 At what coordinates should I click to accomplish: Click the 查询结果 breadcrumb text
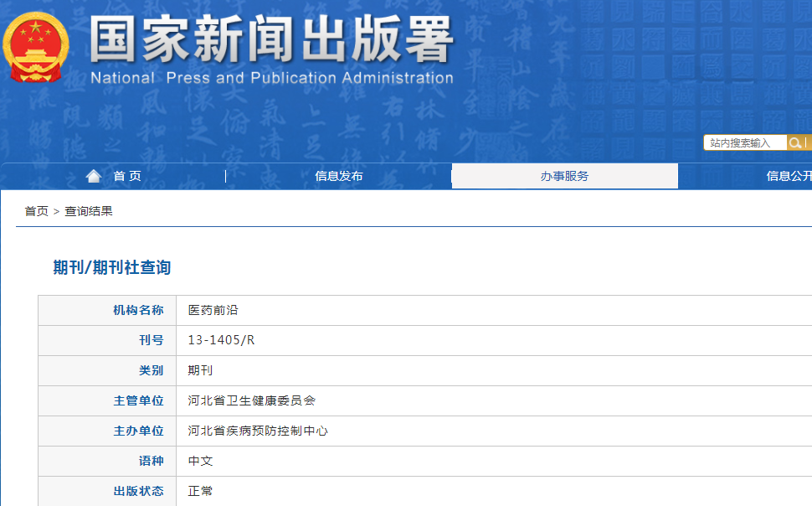point(89,211)
